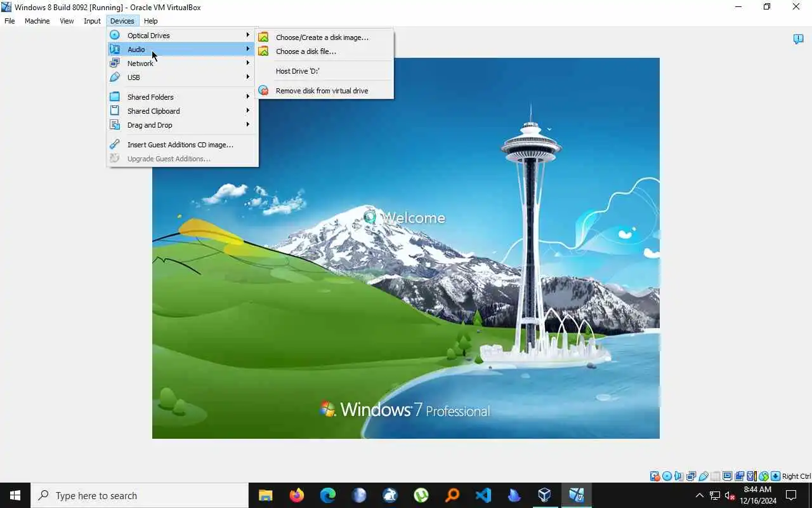Select Host Drive 'D:' option
812x508 pixels.
coord(324,71)
